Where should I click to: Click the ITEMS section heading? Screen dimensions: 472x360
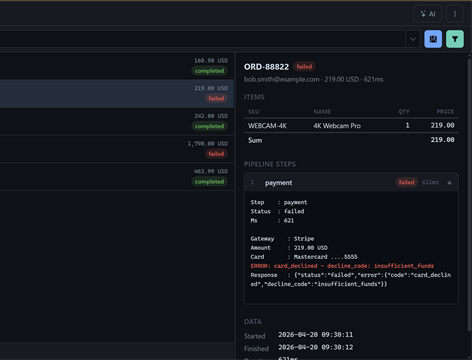[x=254, y=97]
